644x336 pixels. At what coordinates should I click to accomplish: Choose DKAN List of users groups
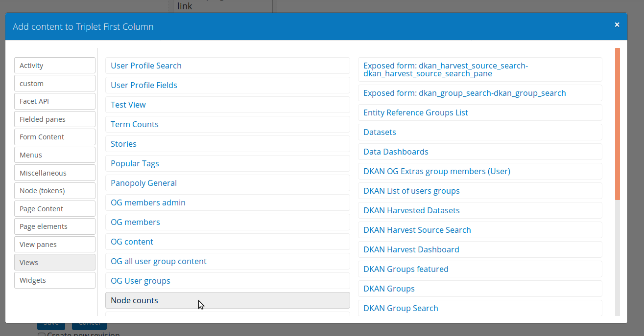point(480,191)
